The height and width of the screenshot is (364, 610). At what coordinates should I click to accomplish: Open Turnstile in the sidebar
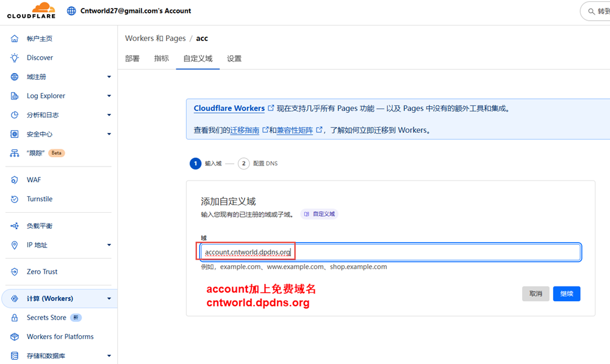40,199
